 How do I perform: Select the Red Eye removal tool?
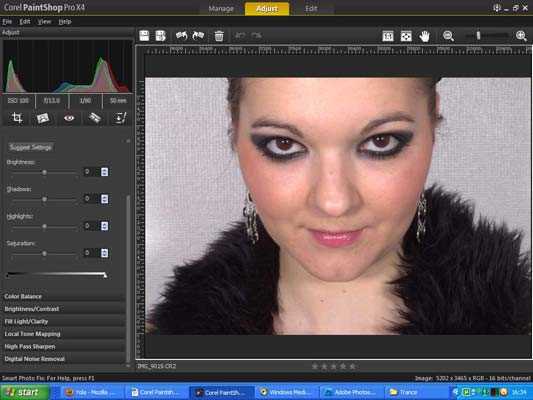coord(69,118)
